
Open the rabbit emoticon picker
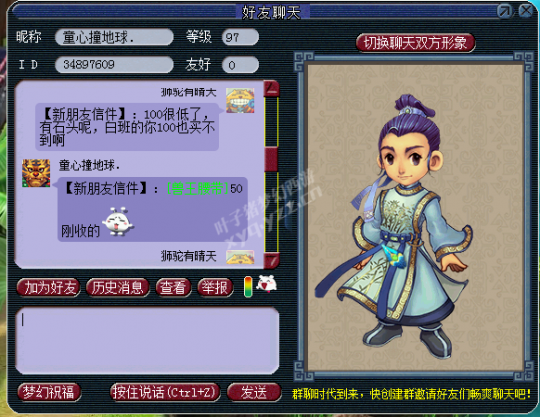(267, 284)
